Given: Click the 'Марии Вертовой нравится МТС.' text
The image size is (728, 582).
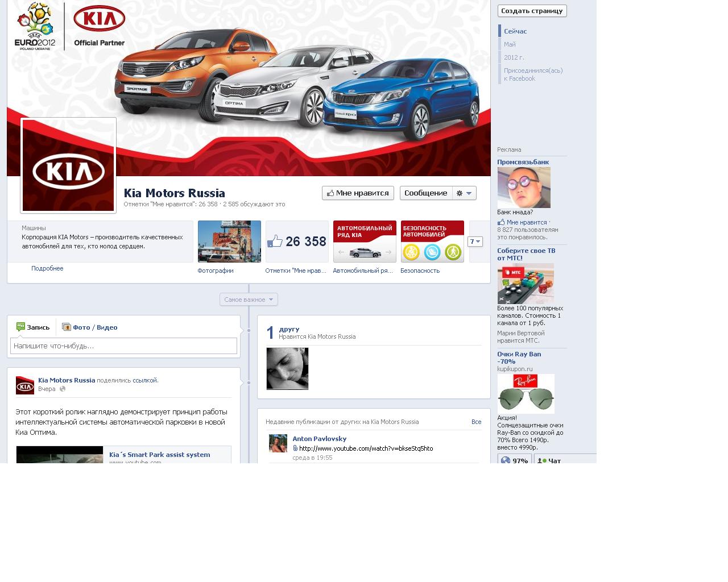Looking at the screenshot, I should pyautogui.click(x=521, y=337).
